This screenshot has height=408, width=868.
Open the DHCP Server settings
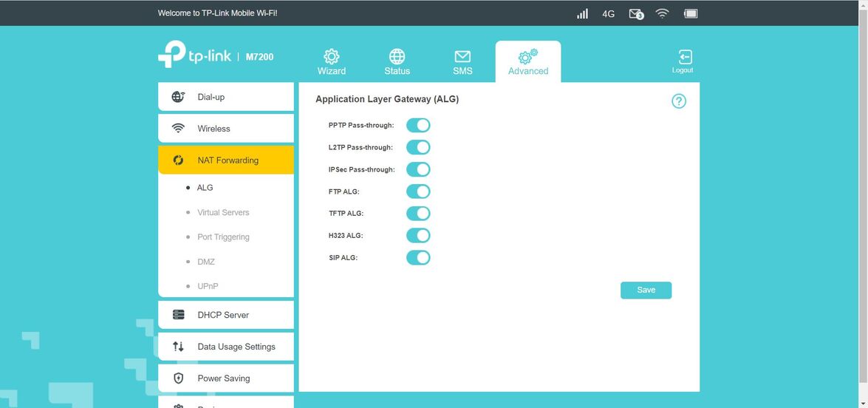coord(226,315)
